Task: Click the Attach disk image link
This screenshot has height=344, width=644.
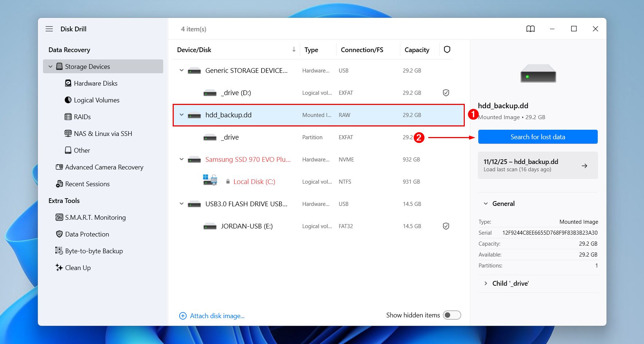Action: pyautogui.click(x=217, y=316)
